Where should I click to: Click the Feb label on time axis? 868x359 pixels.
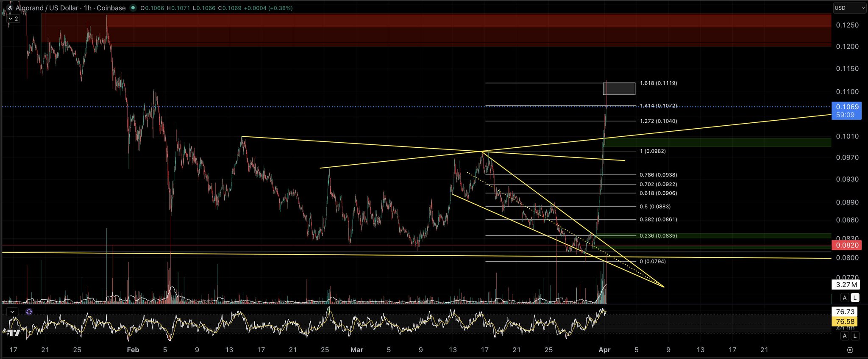pos(133,350)
